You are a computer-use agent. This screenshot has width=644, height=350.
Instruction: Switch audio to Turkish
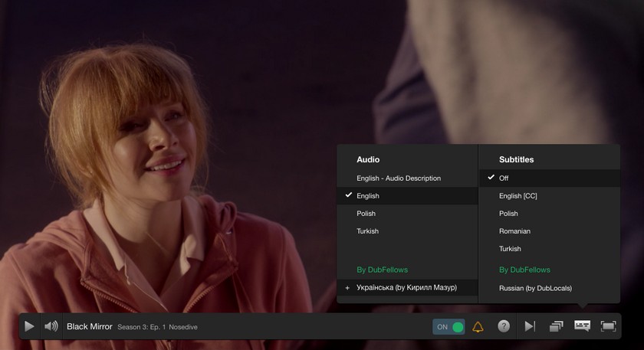click(407, 231)
